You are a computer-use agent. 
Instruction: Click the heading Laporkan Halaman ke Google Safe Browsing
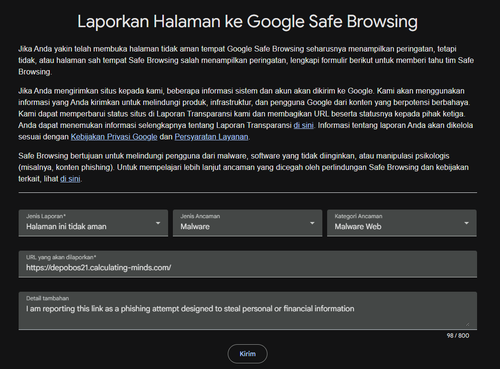point(247,21)
